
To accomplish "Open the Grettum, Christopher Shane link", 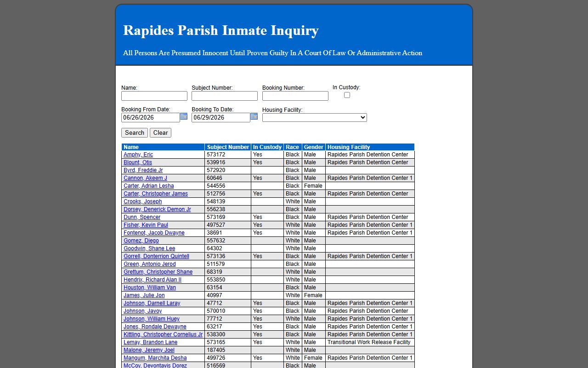I will 158,272.
